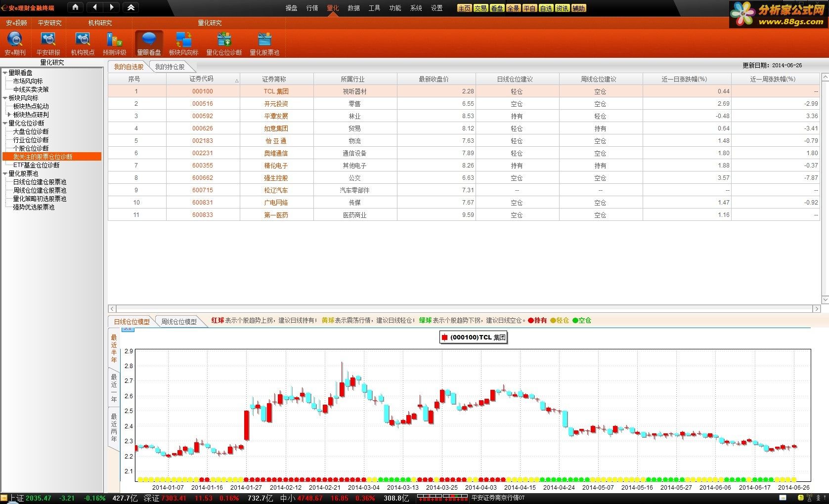Open the 平安研报 research report icon
The height and width of the screenshot is (504, 829).
pyautogui.click(x=48, y=40)
